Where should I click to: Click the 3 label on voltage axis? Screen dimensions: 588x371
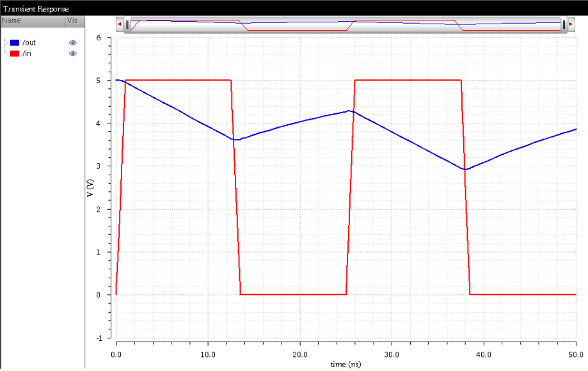click(x=99, y=166)
